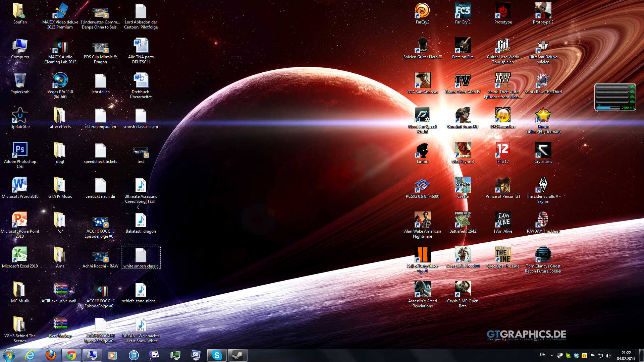Select the iServ Backup archive
The height and width of the screenshot is (362, 644).
60,327
